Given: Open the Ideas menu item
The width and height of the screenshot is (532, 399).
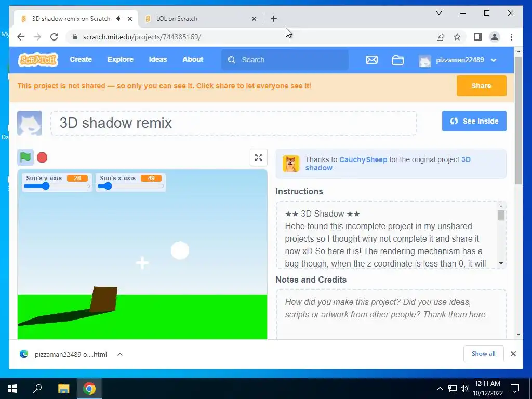Looking at the screenshot, I should tap(158, 59).
